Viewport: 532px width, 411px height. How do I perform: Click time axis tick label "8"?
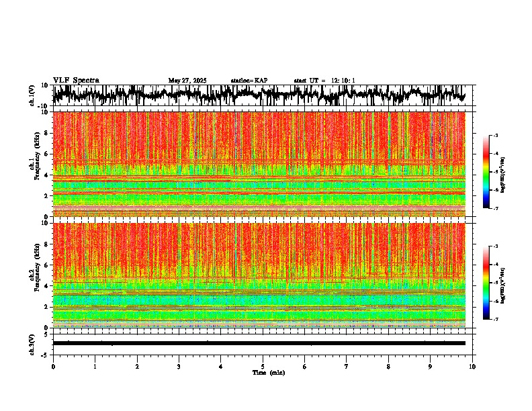pyautogui.click(x=388, y=367)
